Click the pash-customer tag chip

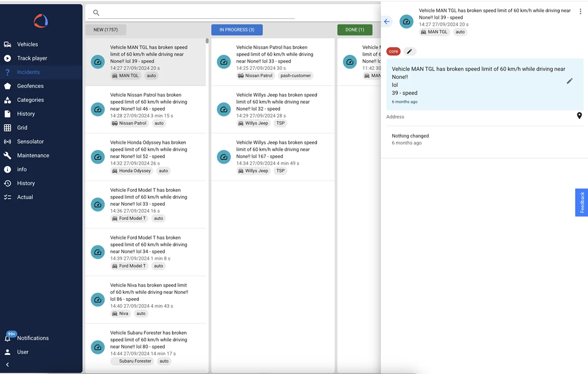click(x=296, y=76)
